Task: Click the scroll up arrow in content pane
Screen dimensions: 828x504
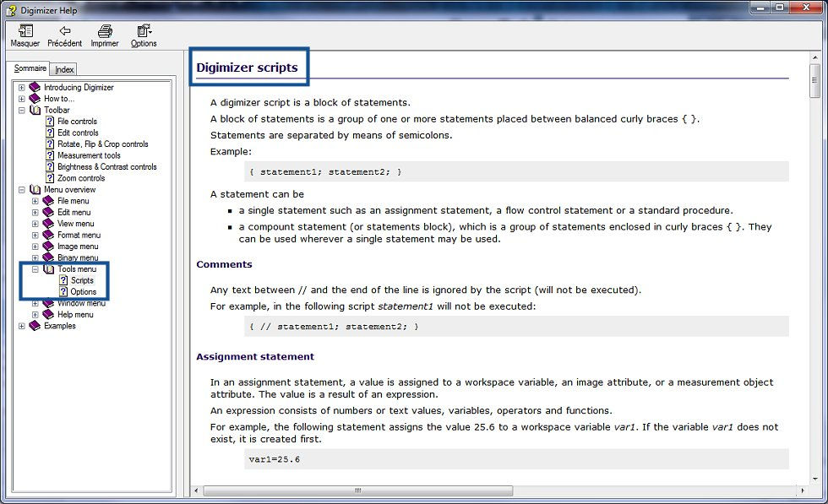Action: click(814, 57)
